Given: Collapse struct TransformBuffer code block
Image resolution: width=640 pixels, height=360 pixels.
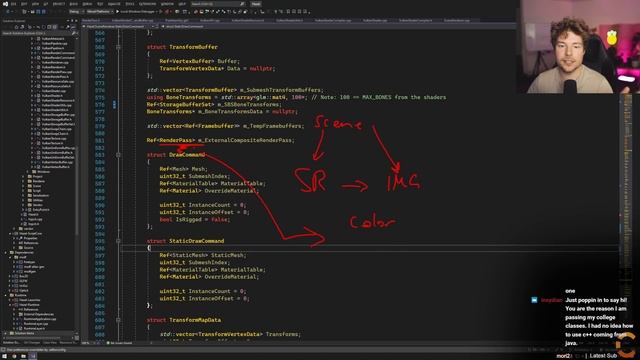Looking at the screenshot, I should pos(118,47).
